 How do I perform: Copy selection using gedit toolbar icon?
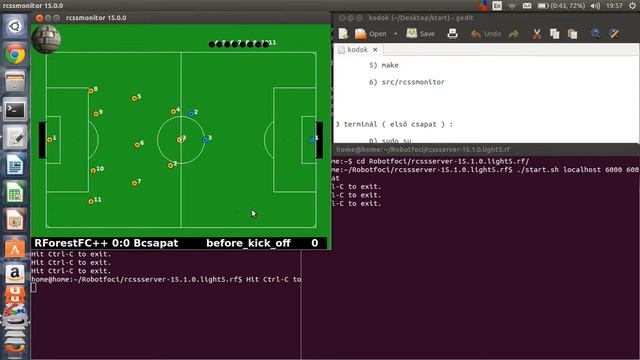(x=554, y=34)
